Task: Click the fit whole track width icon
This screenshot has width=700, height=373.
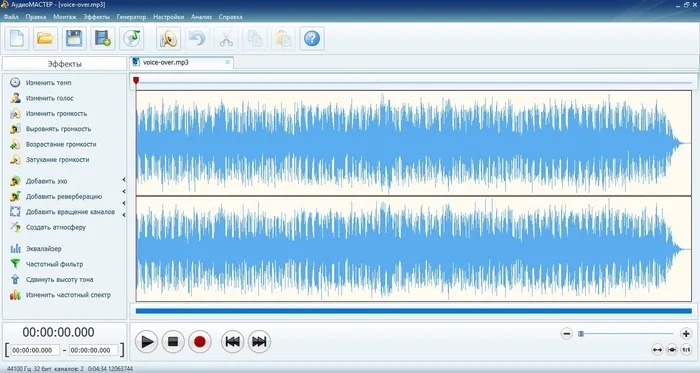Action: tap(657, 350)
